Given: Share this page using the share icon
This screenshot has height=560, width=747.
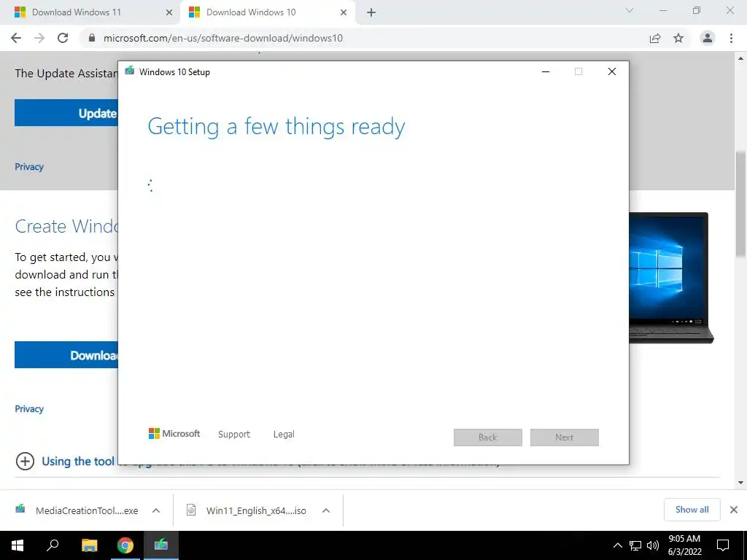Looking at the screenshot, I should pos(655,38).
